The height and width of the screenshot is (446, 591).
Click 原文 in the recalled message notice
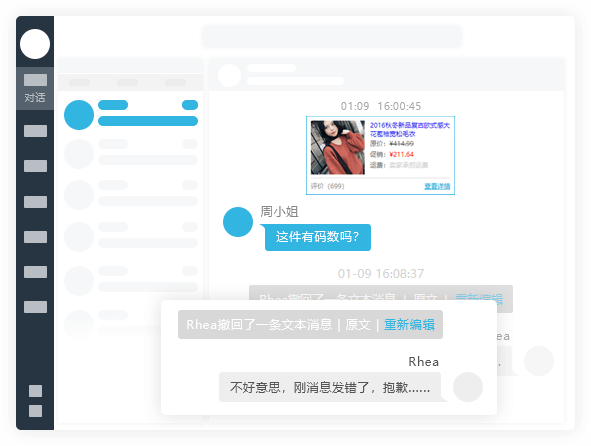[358, 325]
